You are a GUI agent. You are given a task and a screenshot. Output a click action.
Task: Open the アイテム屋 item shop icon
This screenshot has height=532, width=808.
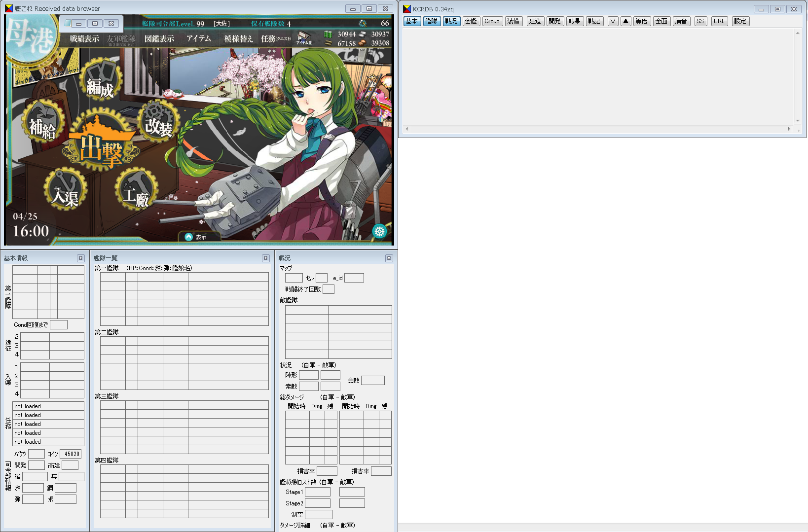[x=304, y=38]
